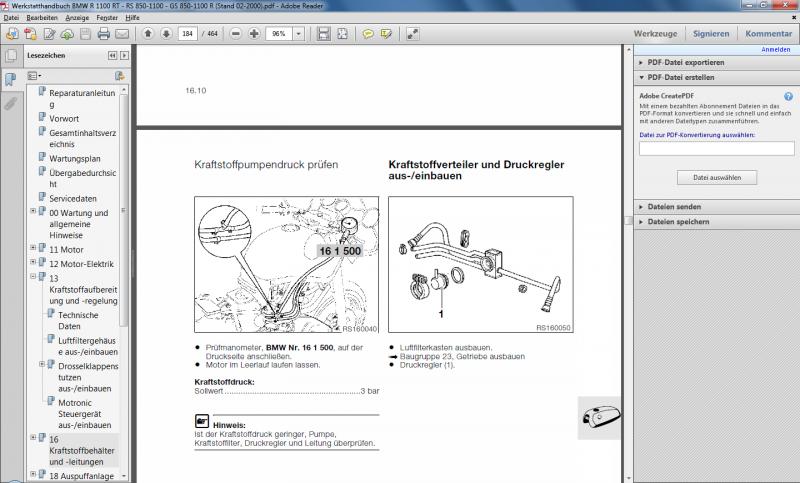Go to previous page with up arrow

point(148,33)
